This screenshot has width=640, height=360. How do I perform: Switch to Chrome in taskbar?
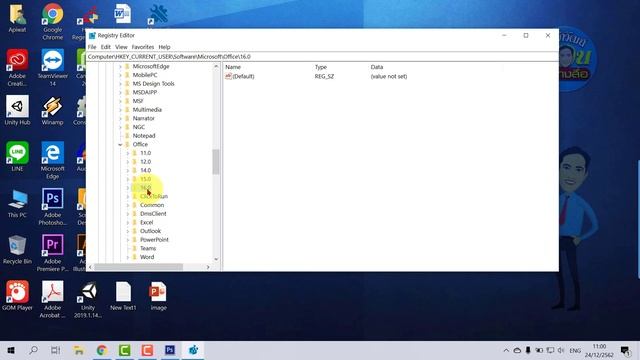pos(102,350)
